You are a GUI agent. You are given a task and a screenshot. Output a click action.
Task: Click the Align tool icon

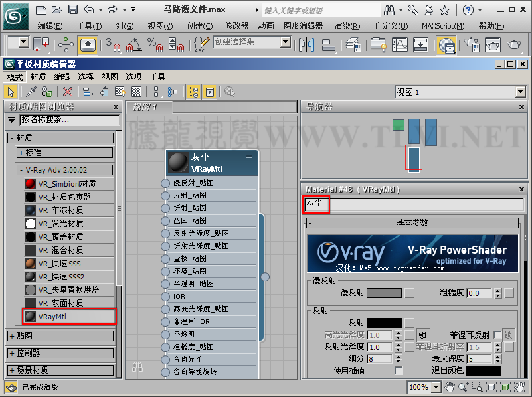point(327,44)
